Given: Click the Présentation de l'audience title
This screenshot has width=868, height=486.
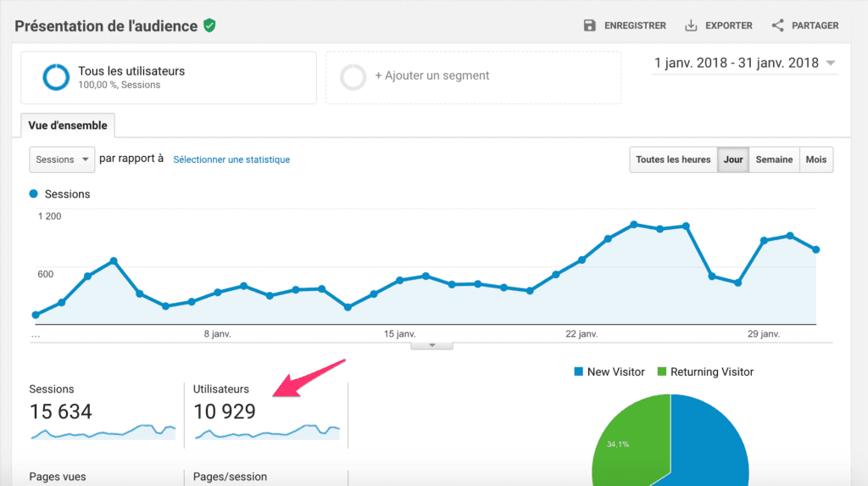Looking at the screenshot, I should (106, 26).
